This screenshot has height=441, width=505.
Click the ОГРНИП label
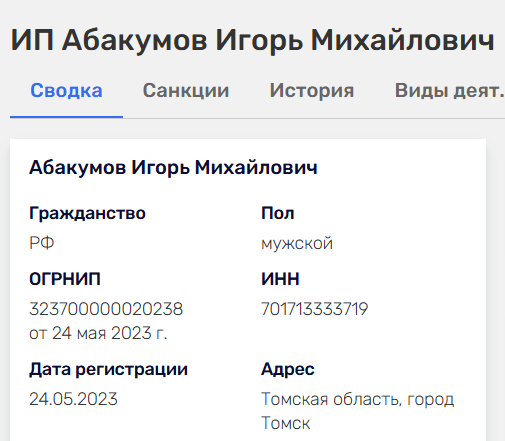pyautogui.click(x=65, y=279)
